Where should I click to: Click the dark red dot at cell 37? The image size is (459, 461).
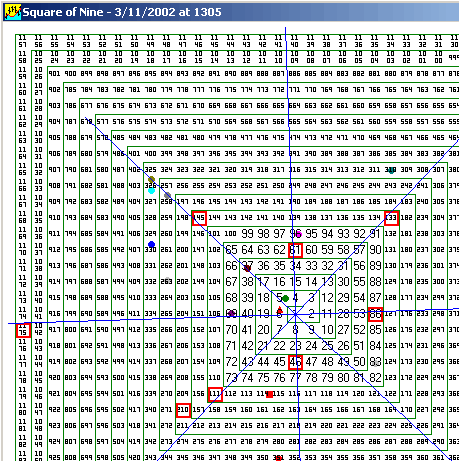pyautogui.click(x=247, y=268)
